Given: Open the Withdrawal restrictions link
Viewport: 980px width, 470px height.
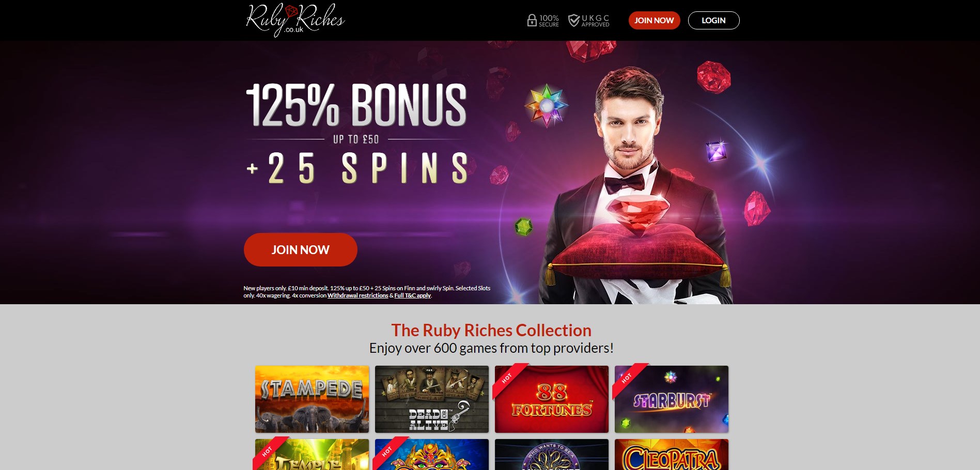Looking at the screenshot, I should click(357, 295).
